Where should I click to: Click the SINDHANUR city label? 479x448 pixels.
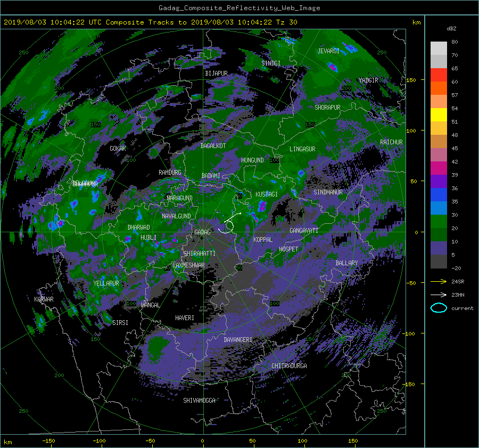pos(328,192)
